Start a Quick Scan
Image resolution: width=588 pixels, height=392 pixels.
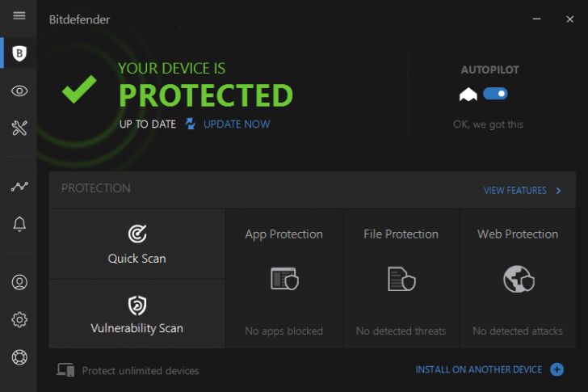pos(136,244)
